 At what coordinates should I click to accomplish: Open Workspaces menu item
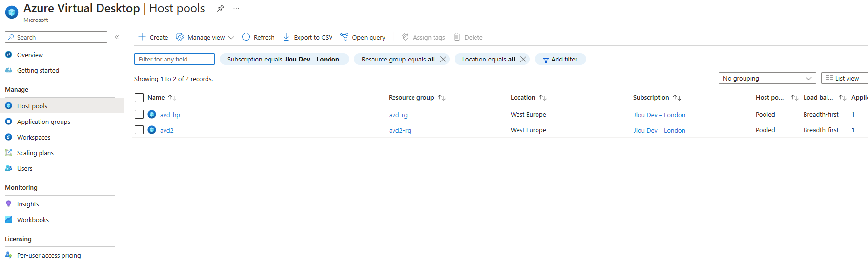click(34, 137)
